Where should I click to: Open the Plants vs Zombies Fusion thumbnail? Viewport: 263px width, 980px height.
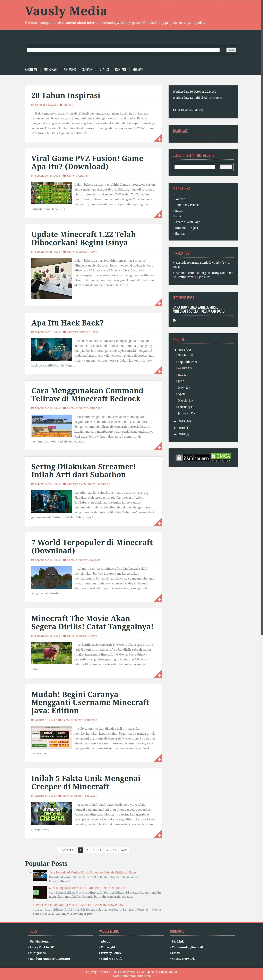(52, 193)
